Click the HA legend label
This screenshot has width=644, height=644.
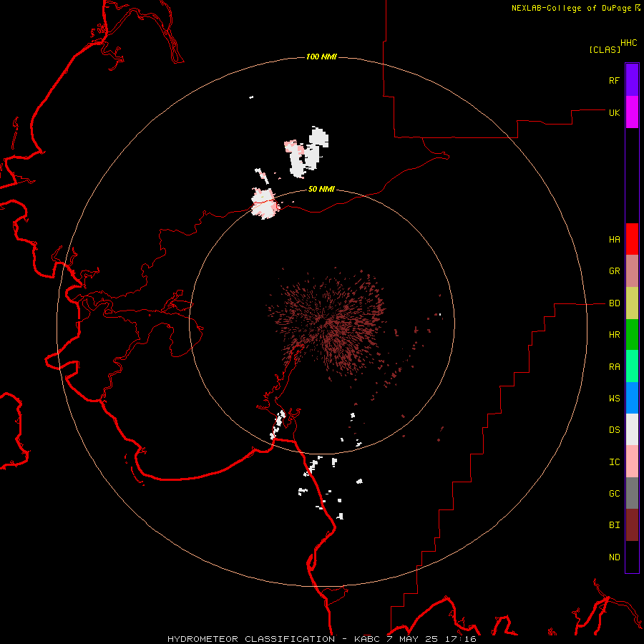(x=614, y=239)
